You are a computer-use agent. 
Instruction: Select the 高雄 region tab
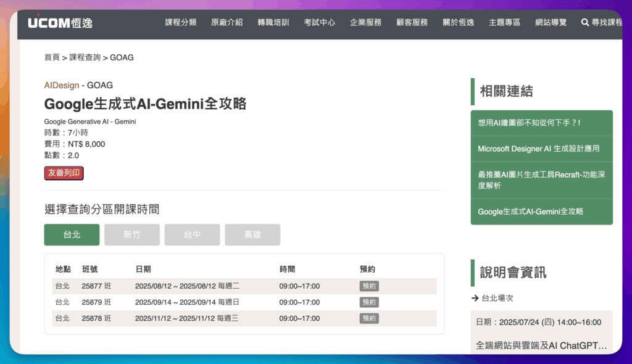[252, 234]
